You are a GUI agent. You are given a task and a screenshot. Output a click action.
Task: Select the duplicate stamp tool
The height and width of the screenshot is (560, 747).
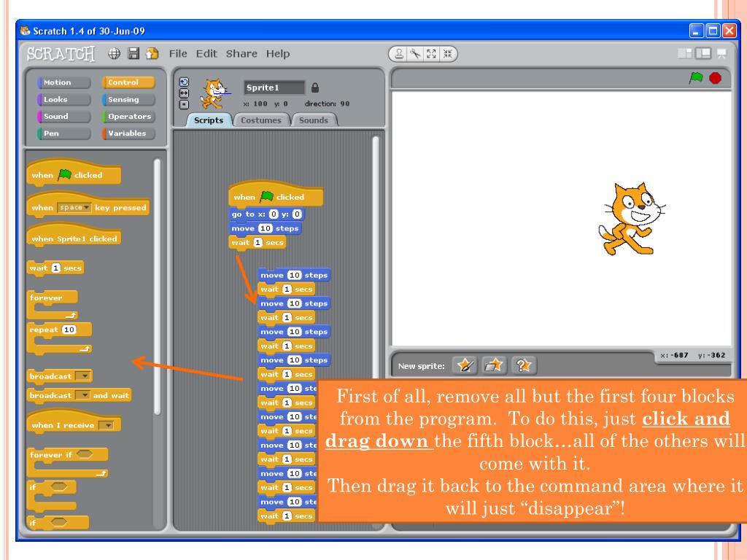coord(400,54)
